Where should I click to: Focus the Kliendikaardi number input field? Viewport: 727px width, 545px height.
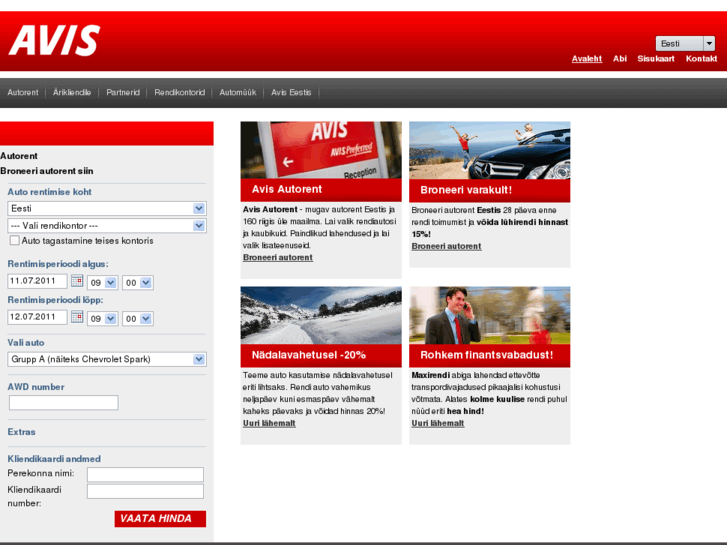[145, 492]
